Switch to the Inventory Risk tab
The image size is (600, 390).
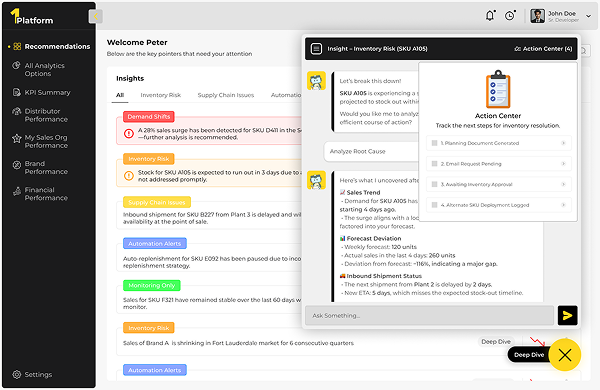point(160,95)
